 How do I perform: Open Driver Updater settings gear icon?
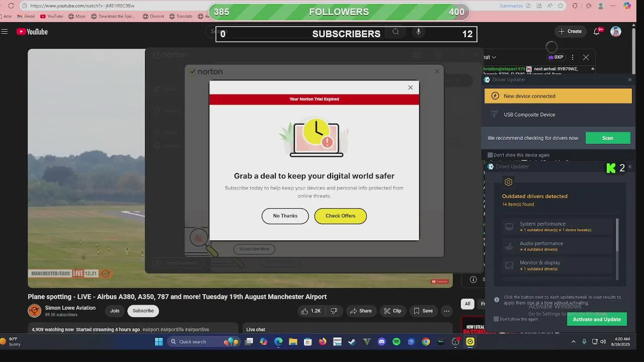(508, 182)
